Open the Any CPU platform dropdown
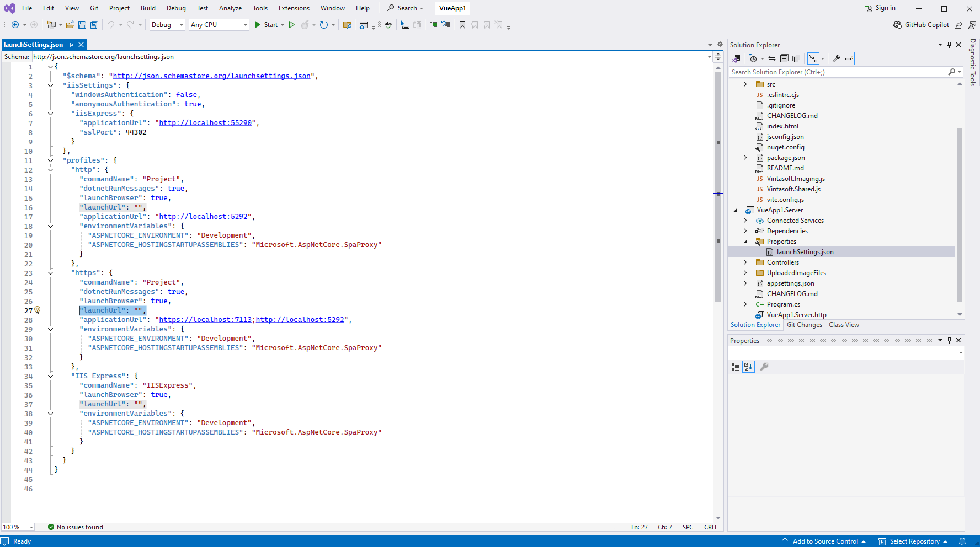Image resolution: width=980 pixels, height=547 pixels. 219,25
